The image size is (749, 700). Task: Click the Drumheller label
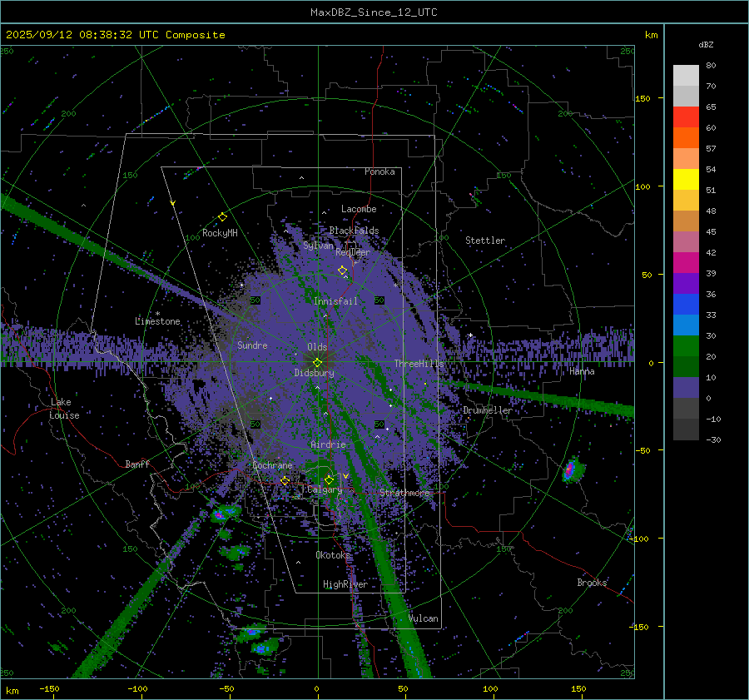click(x=488, y=410)
